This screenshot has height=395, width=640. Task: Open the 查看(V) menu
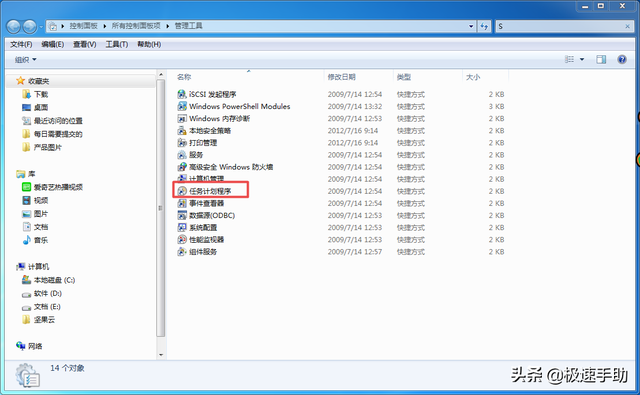(84, 44)
